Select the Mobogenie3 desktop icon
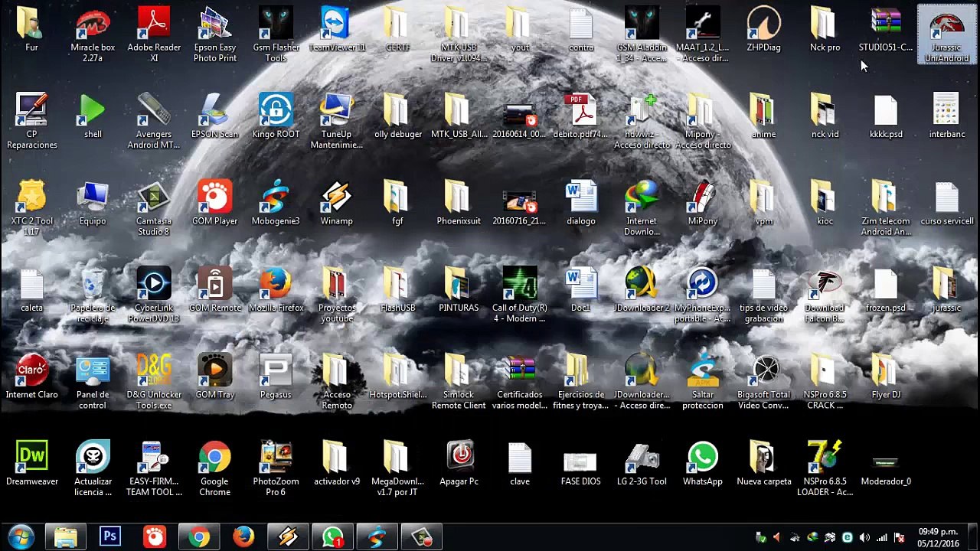The width and height of the screenshot is (980, 551). (x=276, y=203)
